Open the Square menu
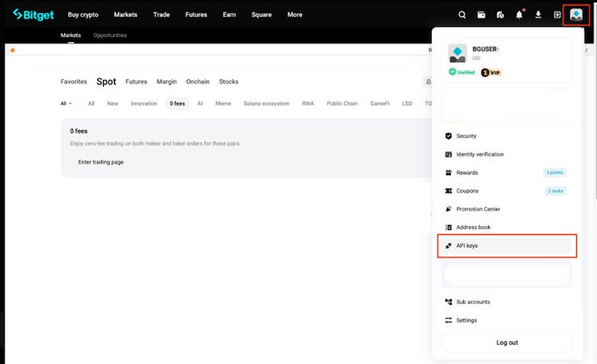The height and width of the screenshot is (364, 597). tap(261, 15)
